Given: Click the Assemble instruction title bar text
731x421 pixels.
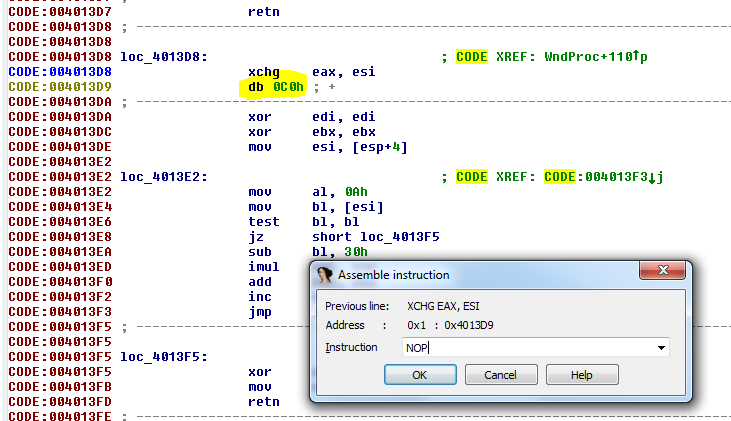Looking at the screenshot, I should 393,275.
